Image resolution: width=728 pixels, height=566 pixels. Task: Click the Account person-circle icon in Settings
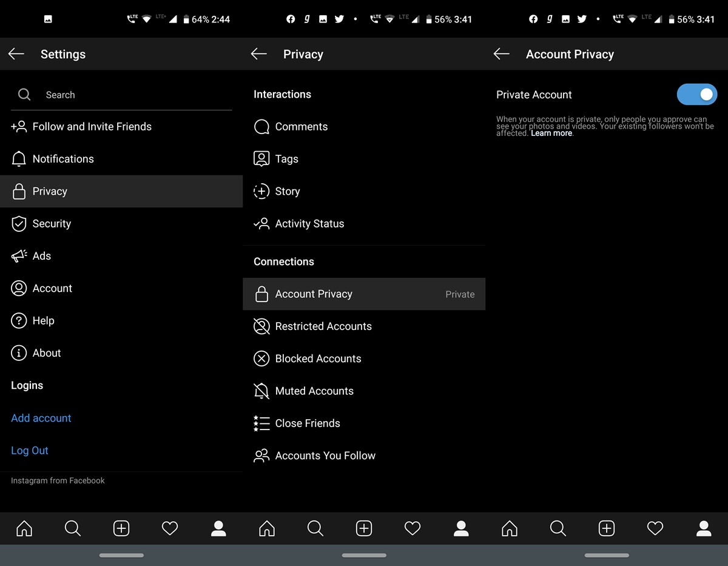tap(19, 288)
